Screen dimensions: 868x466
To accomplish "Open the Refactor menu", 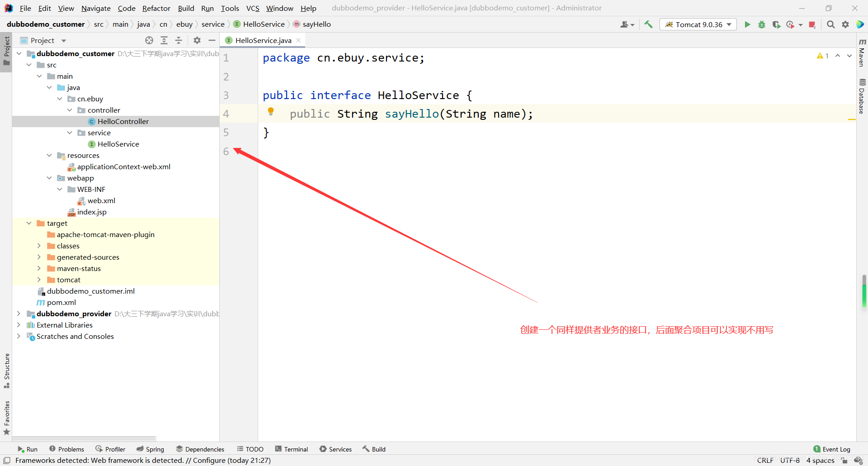I will [156, 8].
